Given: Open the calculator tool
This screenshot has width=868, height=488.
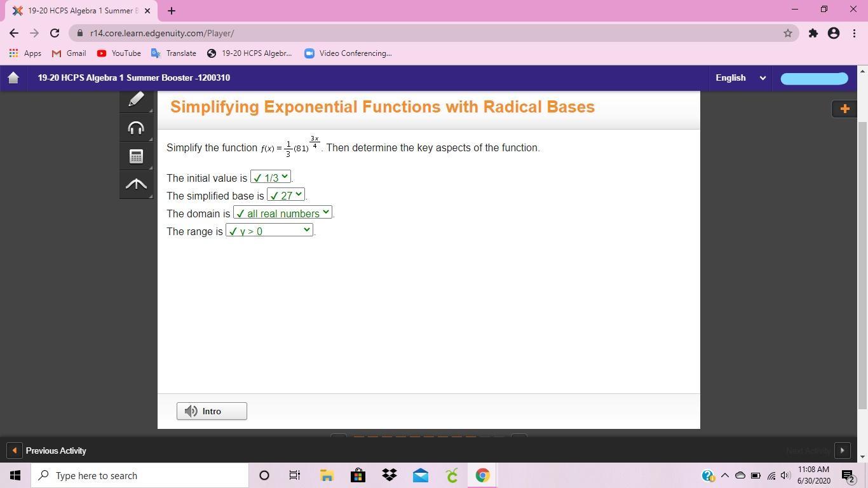Looking at the screenshot, I should tap(136, 156).
